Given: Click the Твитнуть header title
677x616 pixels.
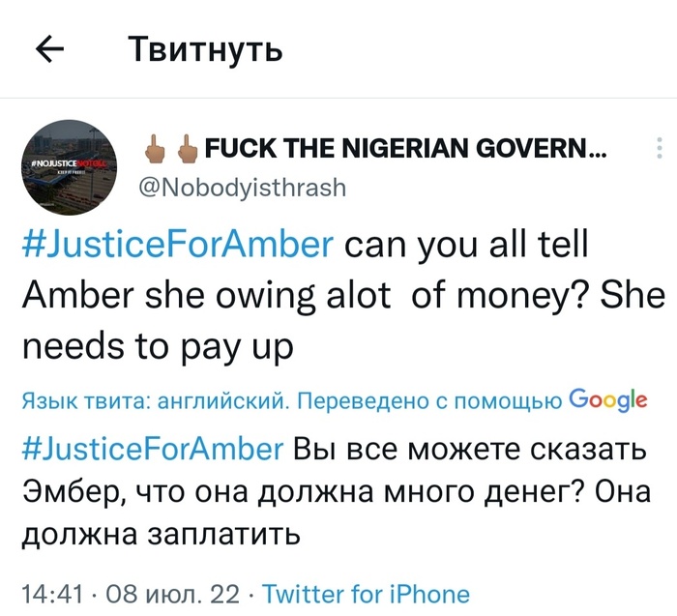Looking at the screenshot, I should click(x=205, y=48).
